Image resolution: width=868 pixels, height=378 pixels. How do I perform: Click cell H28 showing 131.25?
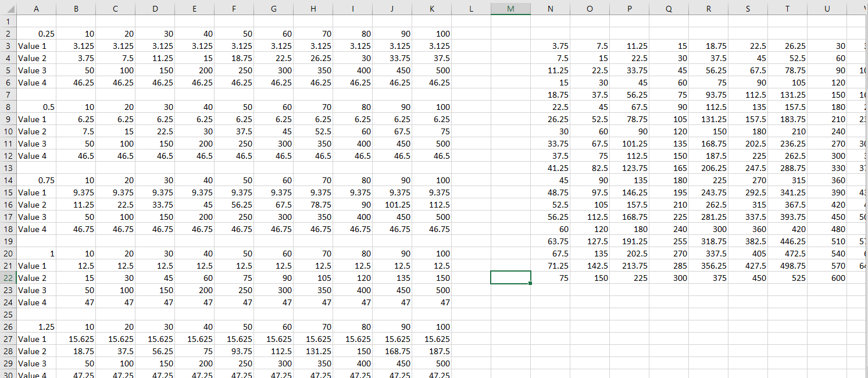click(313, 351)
